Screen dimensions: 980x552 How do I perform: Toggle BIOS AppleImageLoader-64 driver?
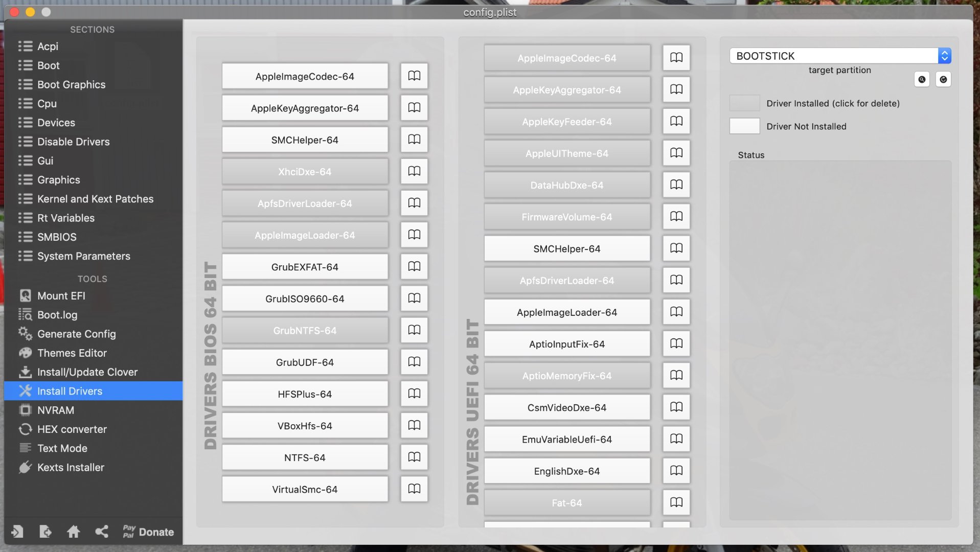point(305,235)
